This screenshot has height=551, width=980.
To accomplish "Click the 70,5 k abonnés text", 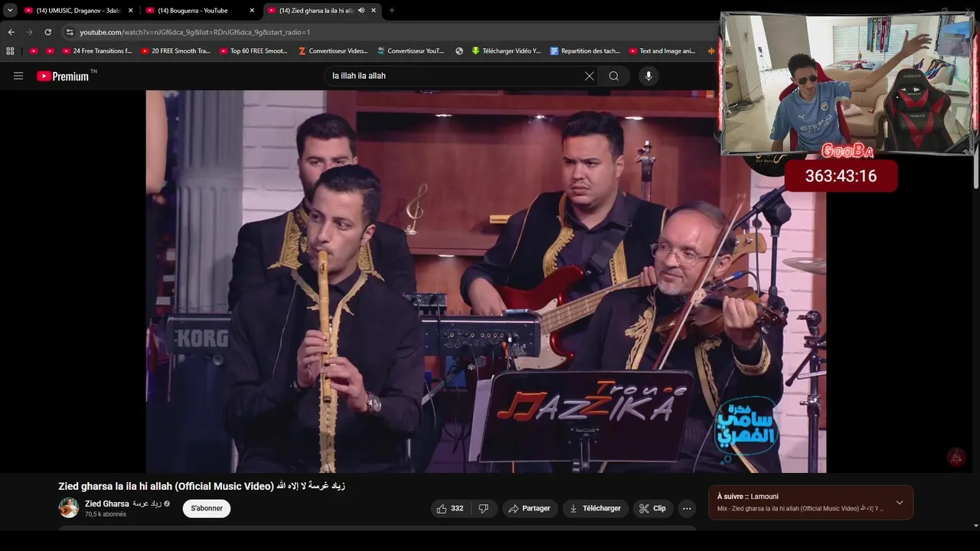I will coord(106,514).
